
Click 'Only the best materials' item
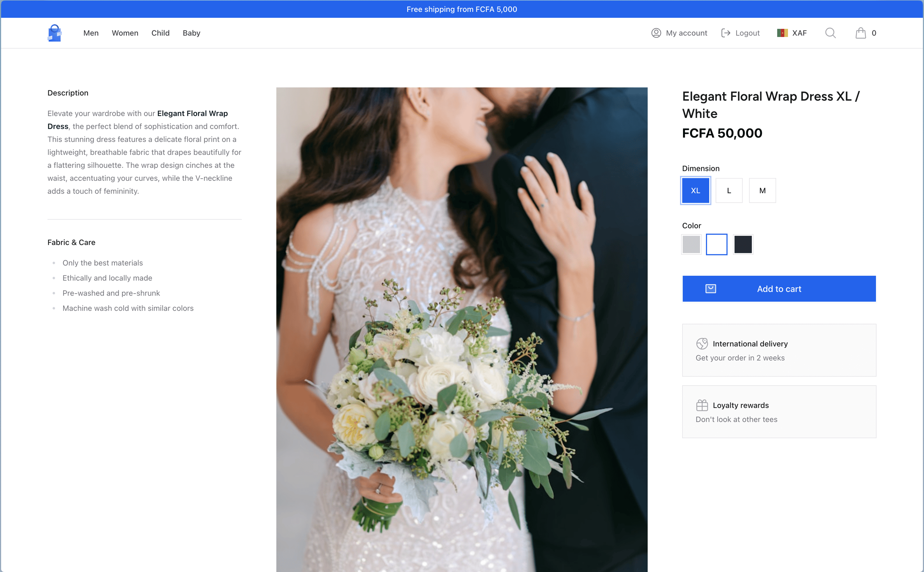click(x=103, y=263)
